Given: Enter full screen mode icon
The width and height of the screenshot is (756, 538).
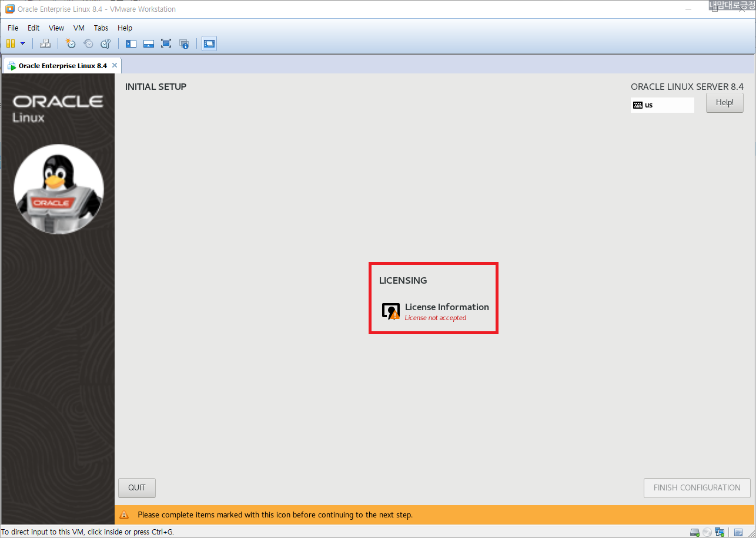Looking at the screenshot, I should tap(166, 43).
